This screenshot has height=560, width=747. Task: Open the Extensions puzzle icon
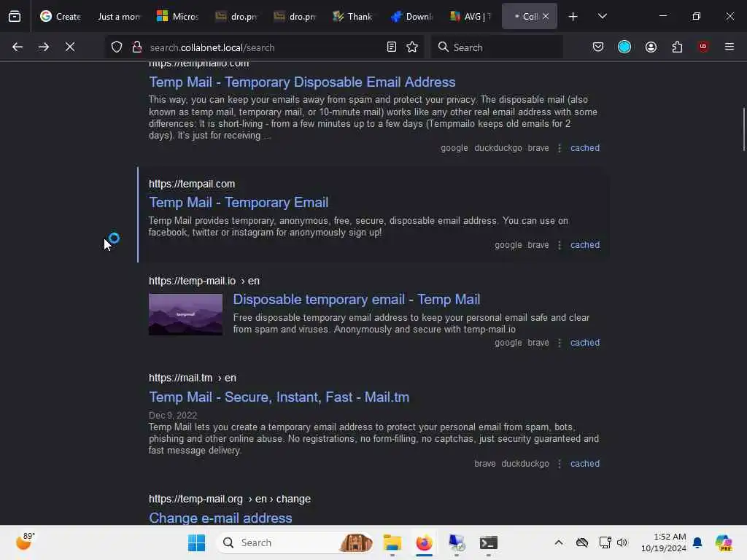click(677, 47)
